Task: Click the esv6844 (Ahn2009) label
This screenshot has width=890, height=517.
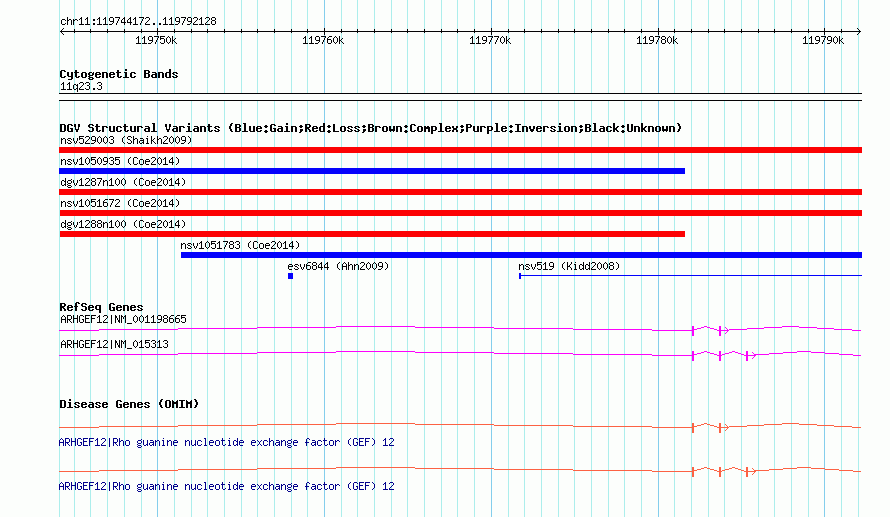Action: (338, 266)
